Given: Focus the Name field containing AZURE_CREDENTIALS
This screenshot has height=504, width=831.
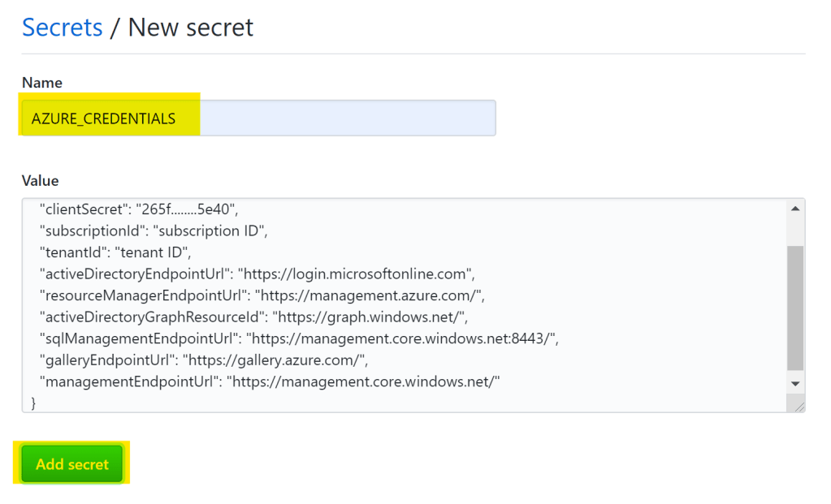Looking at the screenshot, I should (258, 118).
